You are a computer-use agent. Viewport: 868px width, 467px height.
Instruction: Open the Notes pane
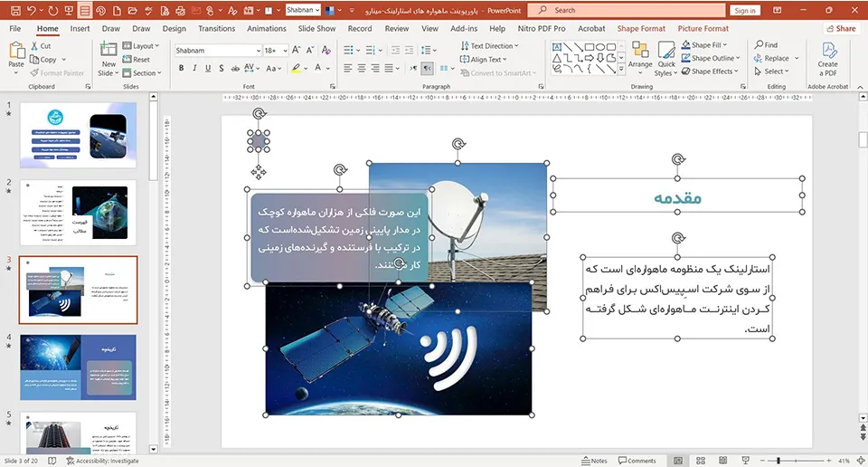pyautogui.click(x=595, y=461)
